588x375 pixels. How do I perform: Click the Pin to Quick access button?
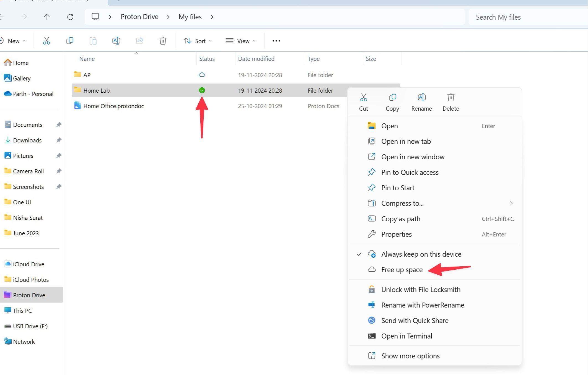[x=410, y=172]
